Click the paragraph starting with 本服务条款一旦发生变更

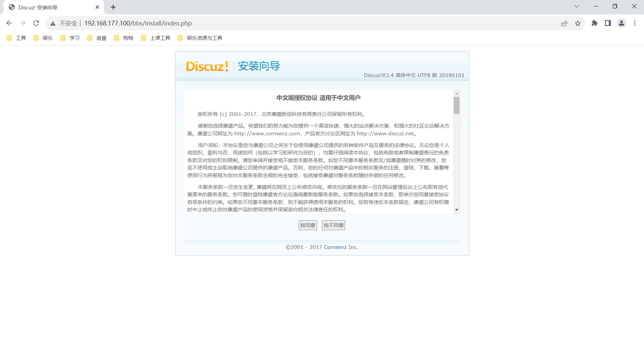click(318, 198)
